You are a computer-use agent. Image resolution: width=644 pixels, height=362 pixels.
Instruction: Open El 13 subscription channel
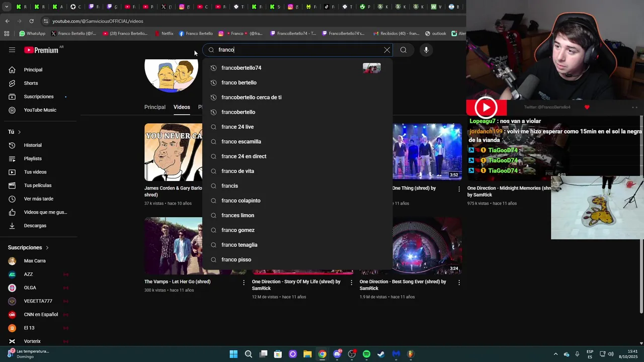(x=38, y=328)
